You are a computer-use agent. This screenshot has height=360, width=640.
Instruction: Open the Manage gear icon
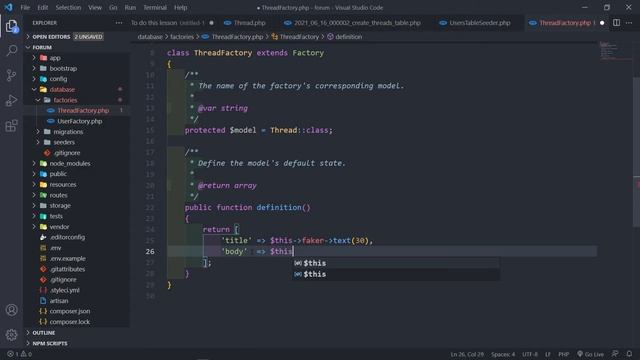[x=11, y=335]
